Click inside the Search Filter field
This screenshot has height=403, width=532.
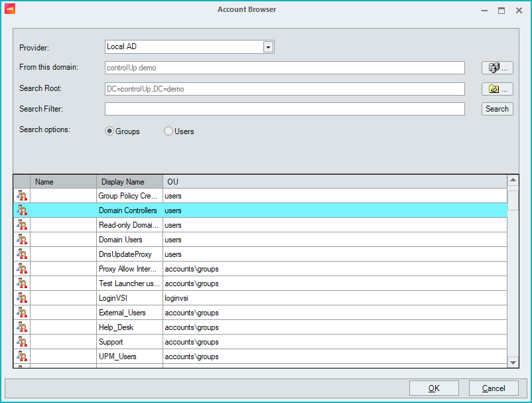tap(284, 109)
